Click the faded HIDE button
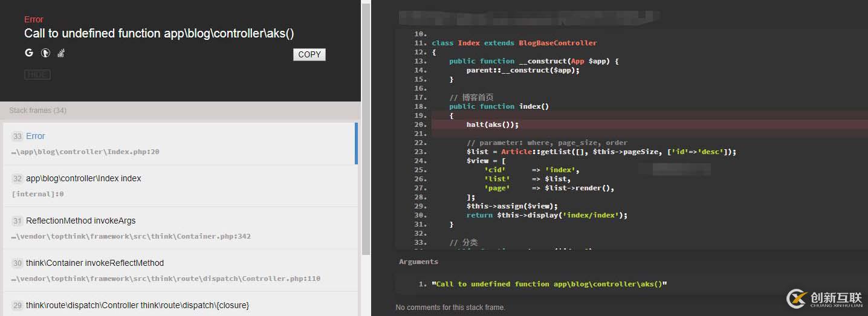This screenshot has height=316, width=868. (x=37, y=75)
